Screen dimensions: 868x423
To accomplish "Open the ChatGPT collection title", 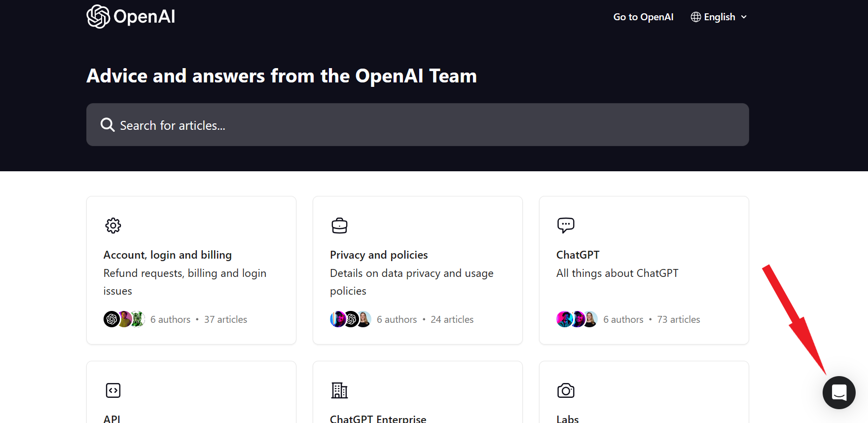I will [578, 255].
